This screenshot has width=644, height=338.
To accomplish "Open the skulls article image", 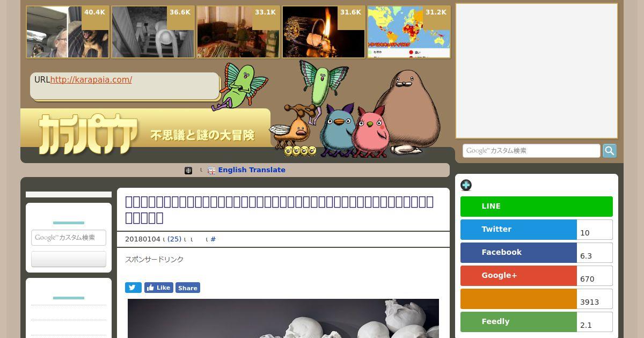I will (283, 319).
